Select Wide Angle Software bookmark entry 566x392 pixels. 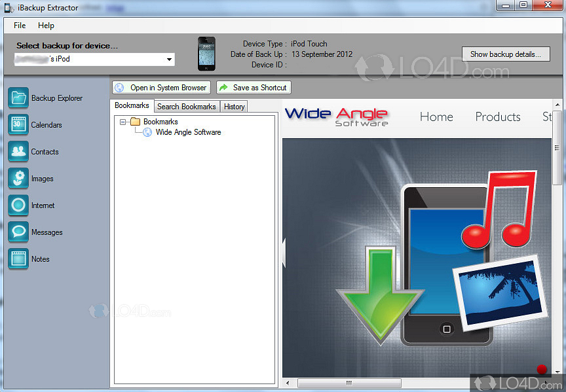(x=188, y=132)
